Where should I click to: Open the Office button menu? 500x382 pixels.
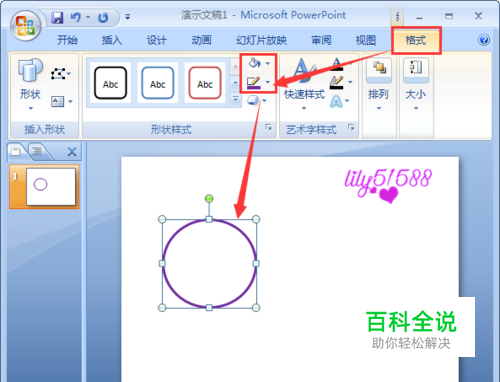click(x=26, y=26)
